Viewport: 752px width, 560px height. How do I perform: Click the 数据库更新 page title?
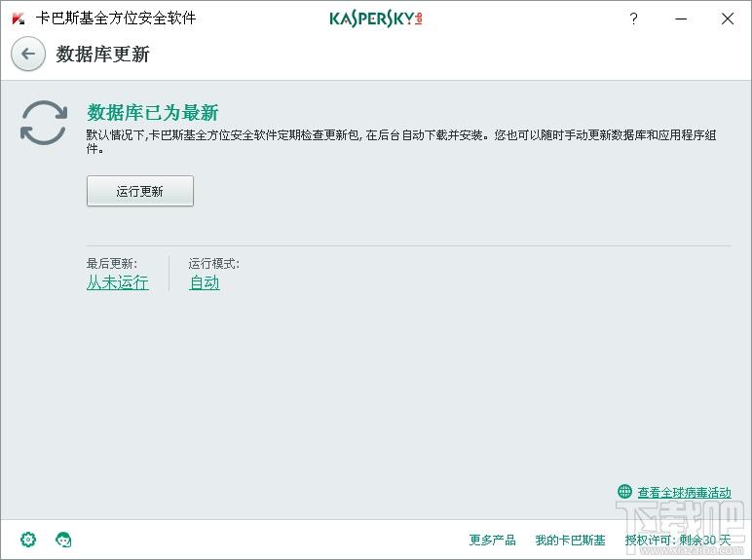tap(102, 54)
